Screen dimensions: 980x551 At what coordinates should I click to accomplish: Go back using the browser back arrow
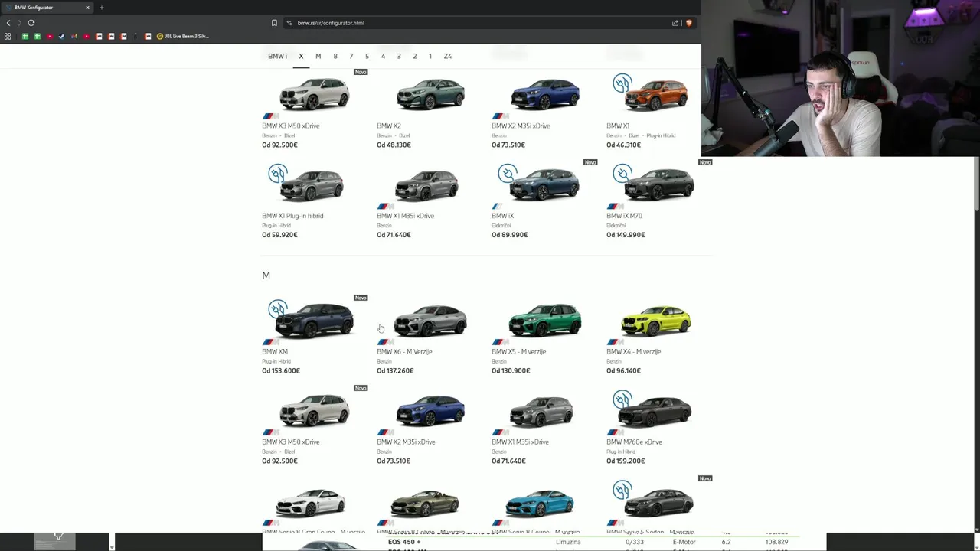click(x=8, y=23)
